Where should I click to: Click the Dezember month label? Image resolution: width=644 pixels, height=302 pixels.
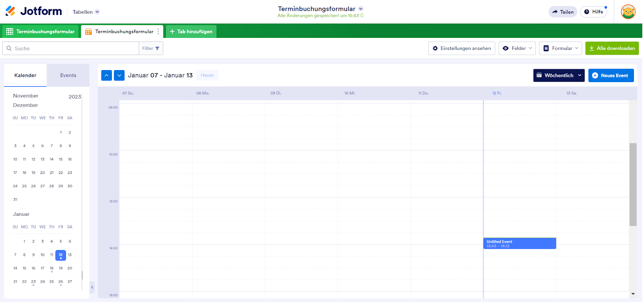[x=25, y=105]
